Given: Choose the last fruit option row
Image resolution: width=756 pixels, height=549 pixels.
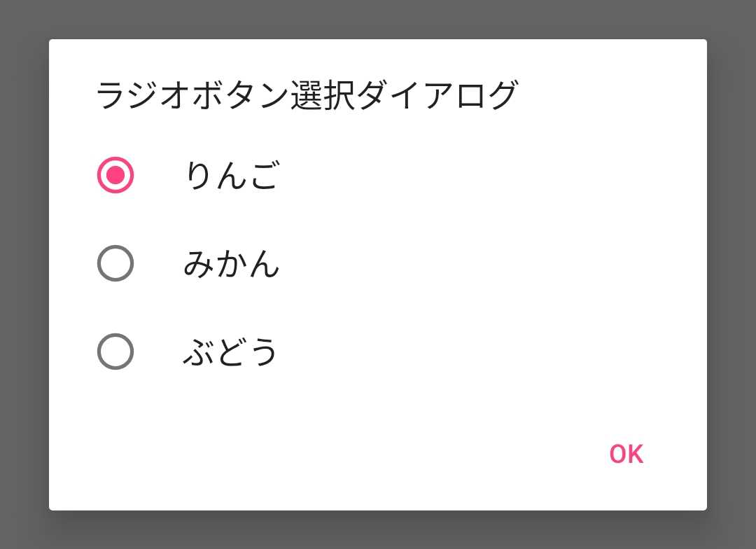Looking at the screenshot, I should click(210, 352).
